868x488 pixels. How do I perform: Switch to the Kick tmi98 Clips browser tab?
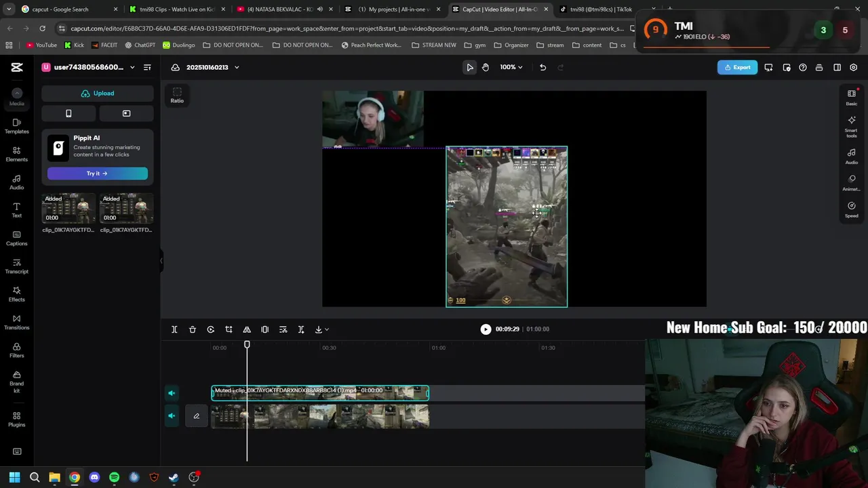coord(176,9)
